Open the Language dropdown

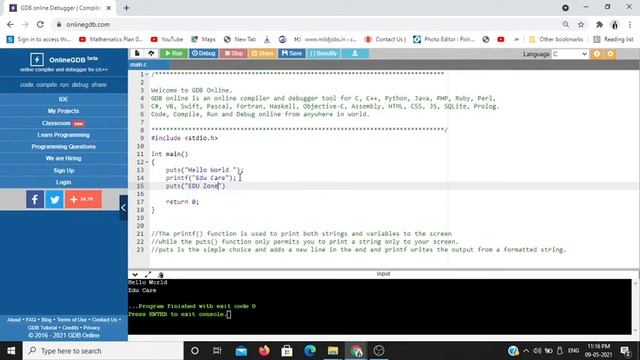[570, 54]
